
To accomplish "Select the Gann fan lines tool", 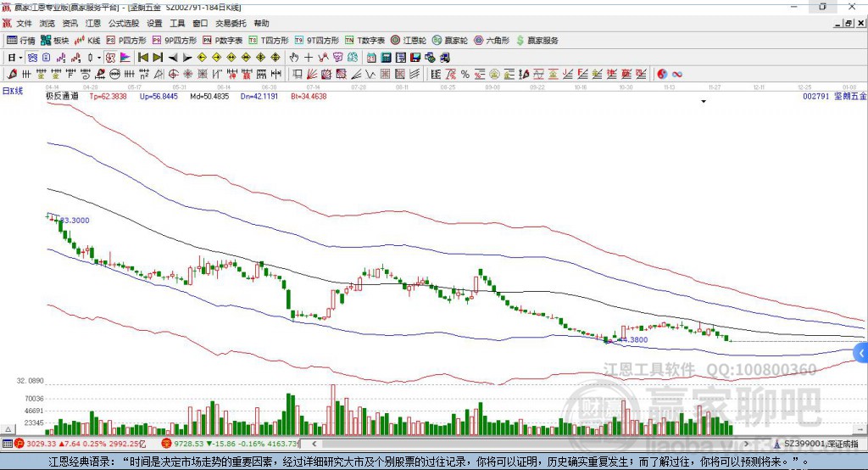I will 312,74.
